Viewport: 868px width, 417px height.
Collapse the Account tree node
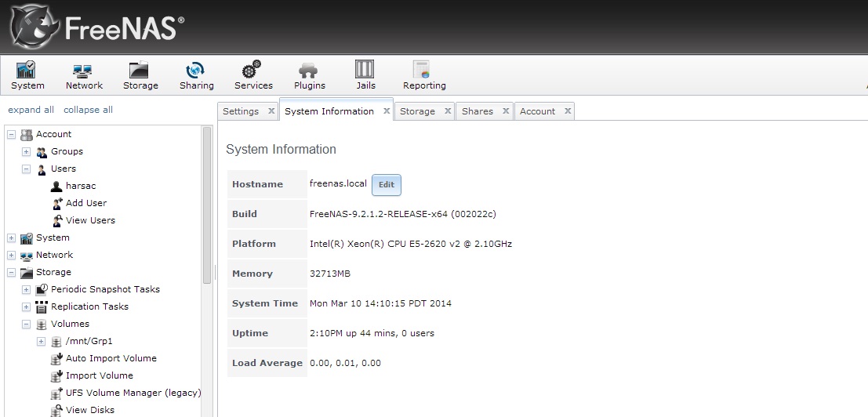11,134
